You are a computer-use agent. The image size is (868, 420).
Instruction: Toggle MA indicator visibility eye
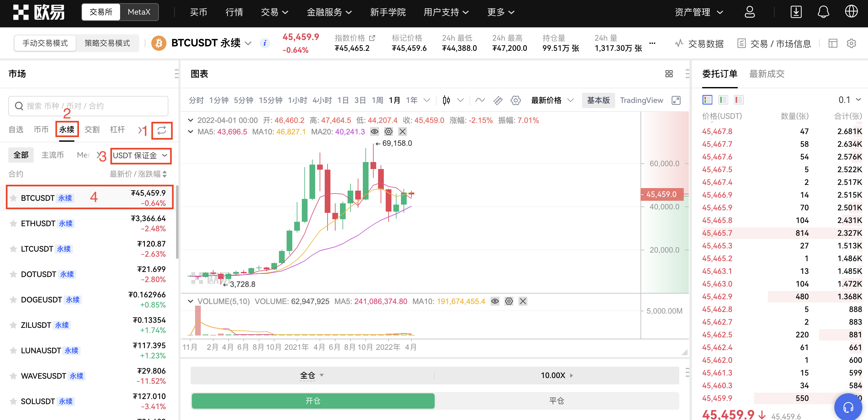(374, 131)
